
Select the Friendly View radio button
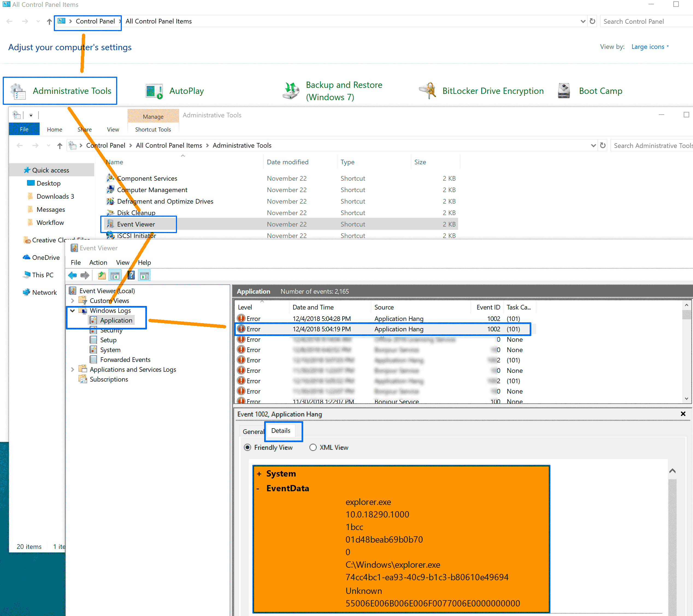pyautogui.click(x=247, y=448)
